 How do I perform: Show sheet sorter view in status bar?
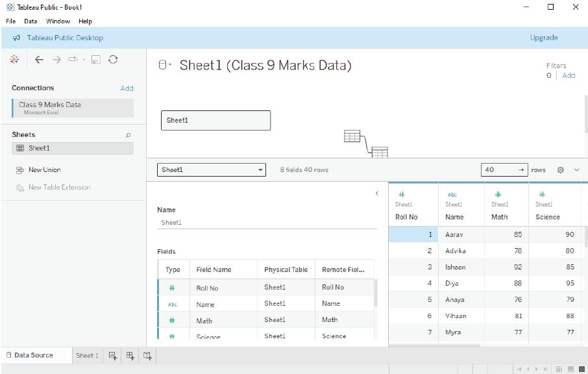(x=559, y=369)
